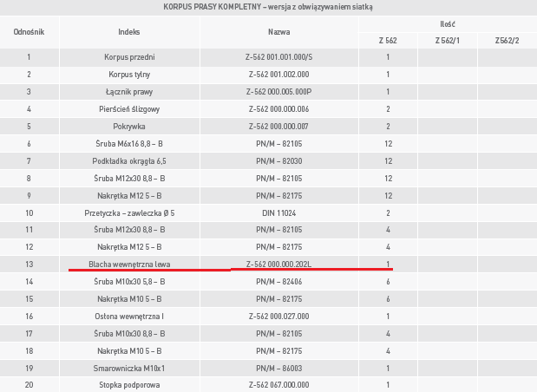Select part number Z-562 001.002.000
This screenshot has width=537, height=392.
tap(279, 75)
